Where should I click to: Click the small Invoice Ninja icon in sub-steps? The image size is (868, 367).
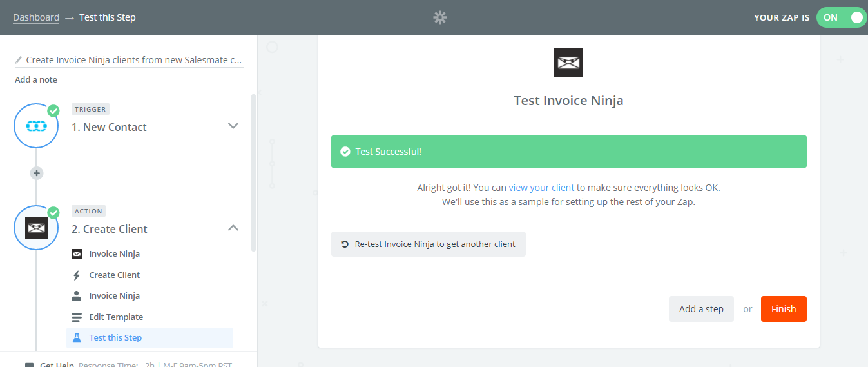[77, 254]
